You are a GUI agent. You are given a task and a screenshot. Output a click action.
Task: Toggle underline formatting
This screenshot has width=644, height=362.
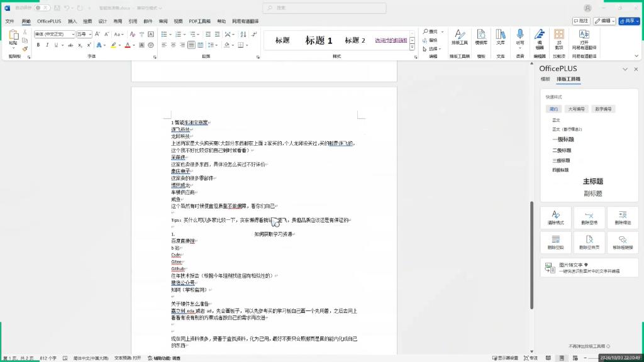55,45
